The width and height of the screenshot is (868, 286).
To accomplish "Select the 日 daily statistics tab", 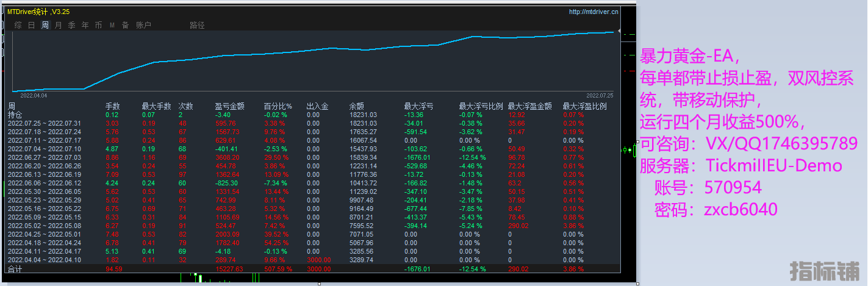I will [x=31, y=25].
